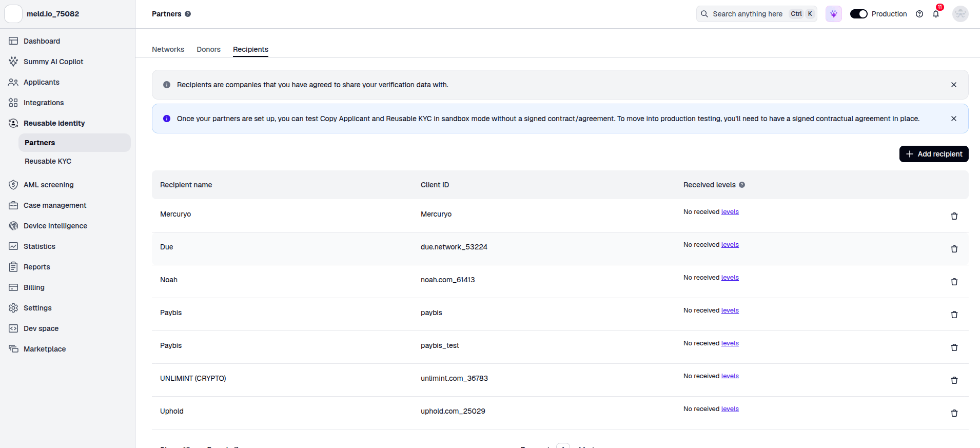Click trash icon for Uphold row
This screenshot has width=980, height=448.
pos(954,413)
